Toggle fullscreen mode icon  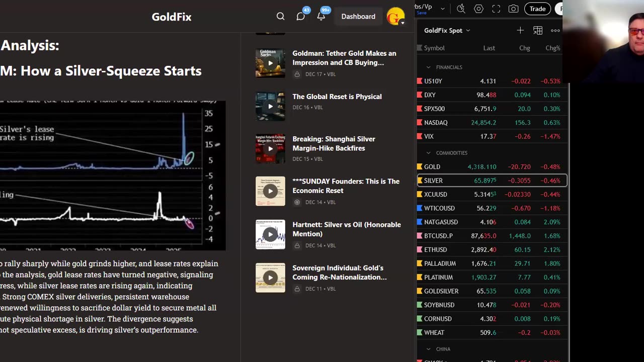point(496,9)
